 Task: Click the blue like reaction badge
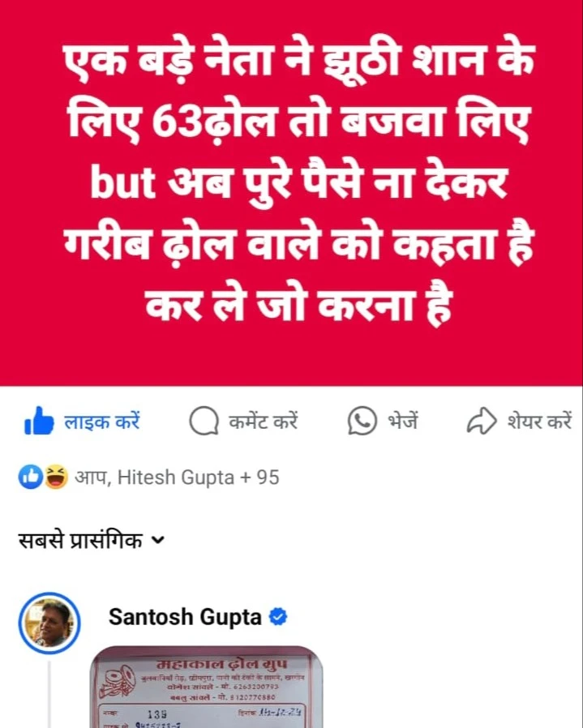click(x=31, y=477)
